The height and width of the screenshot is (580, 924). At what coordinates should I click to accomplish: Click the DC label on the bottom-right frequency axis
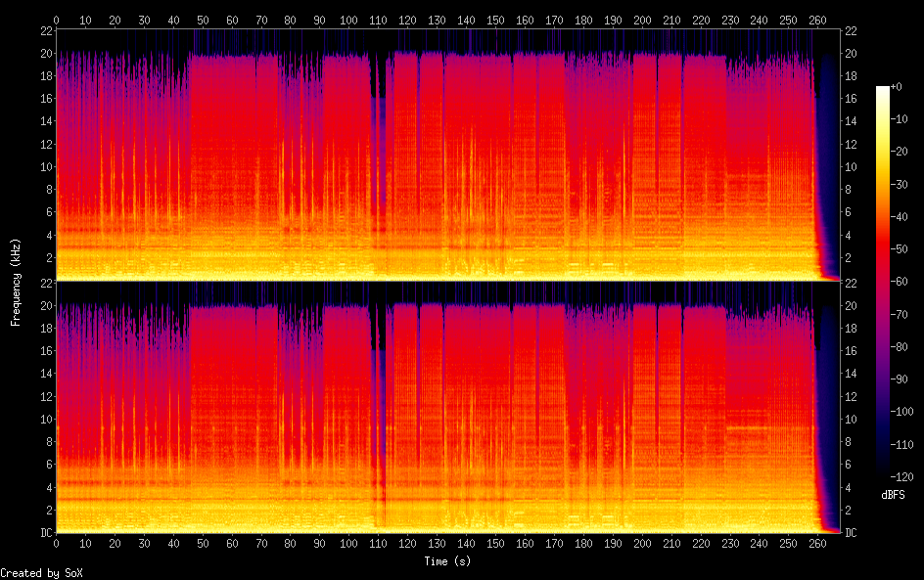point(853,532)
